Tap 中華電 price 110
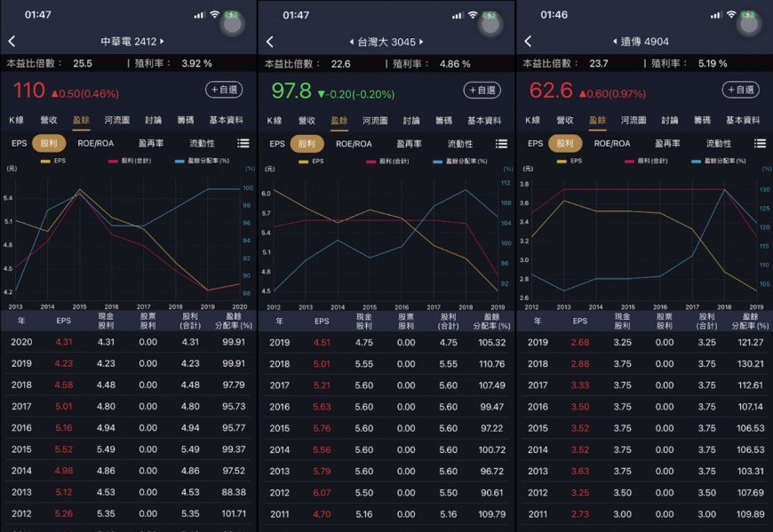Viewport: 773px width, 532px height. pyautogui.click(x=28, y=91)
